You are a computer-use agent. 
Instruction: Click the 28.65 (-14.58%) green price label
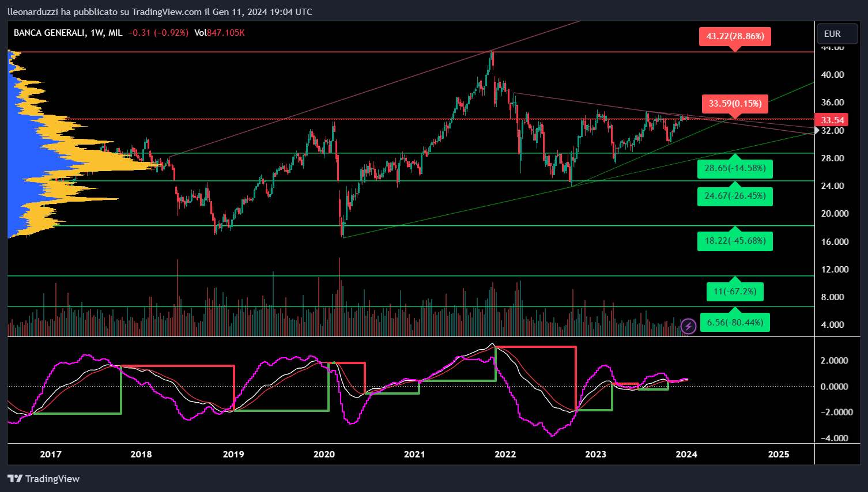click(735, 168)
